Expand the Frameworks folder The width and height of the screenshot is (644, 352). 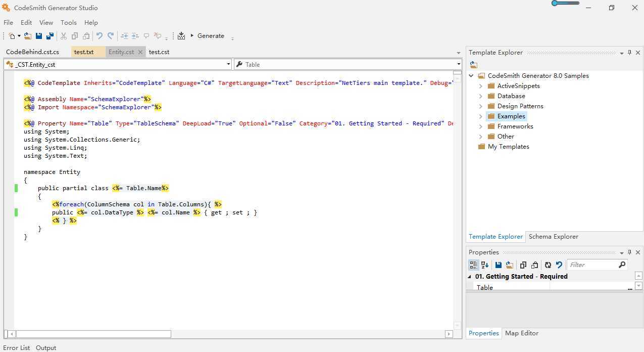coord(481,126)
